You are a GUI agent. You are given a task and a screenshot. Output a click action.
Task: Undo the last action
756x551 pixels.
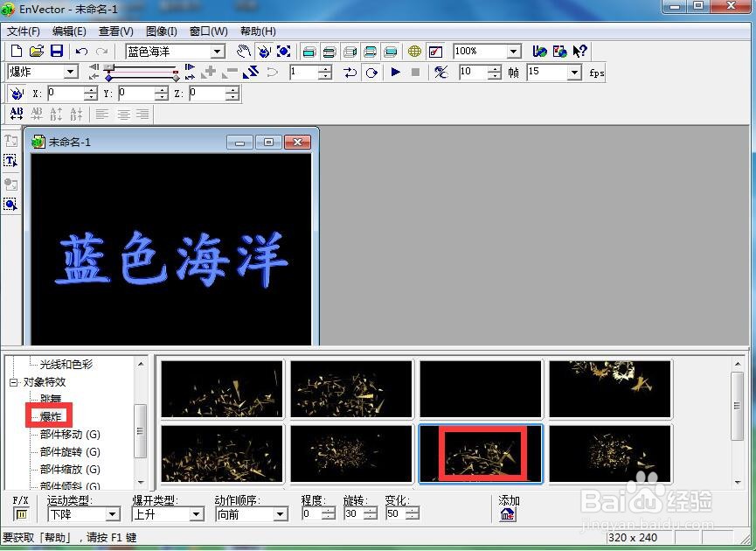(81, 51)
